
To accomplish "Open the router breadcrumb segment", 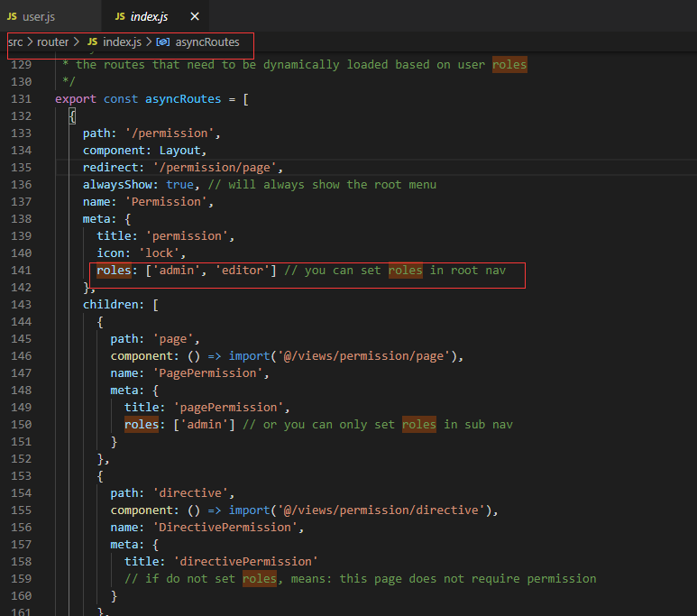I will (52, 42).
